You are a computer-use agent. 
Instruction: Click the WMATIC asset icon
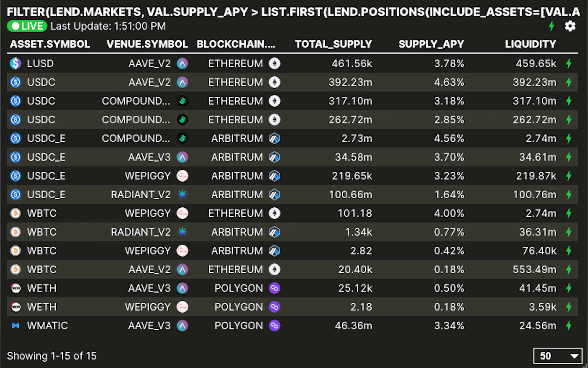coord(16,326)
